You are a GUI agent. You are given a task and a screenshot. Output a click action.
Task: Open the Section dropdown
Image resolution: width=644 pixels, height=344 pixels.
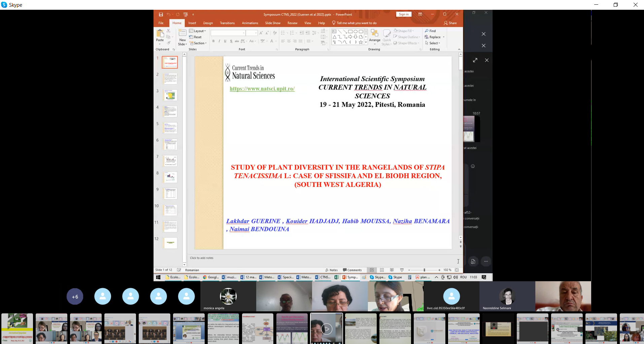198,43
